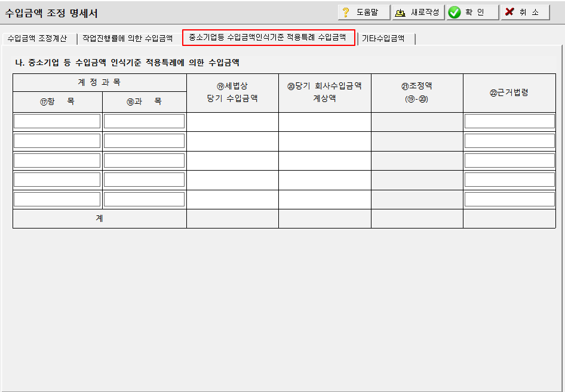The width and height of the screenshot is (565, 392).
Task: Open the 작업진행률에 의한 수입금액 tab
Action: (x=128, y=38)
